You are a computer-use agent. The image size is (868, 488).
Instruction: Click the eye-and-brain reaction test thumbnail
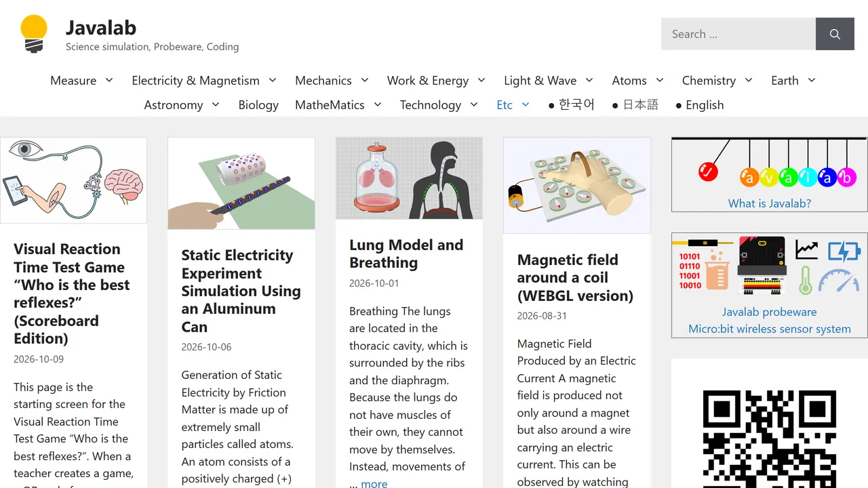click(x=73, y=180)
